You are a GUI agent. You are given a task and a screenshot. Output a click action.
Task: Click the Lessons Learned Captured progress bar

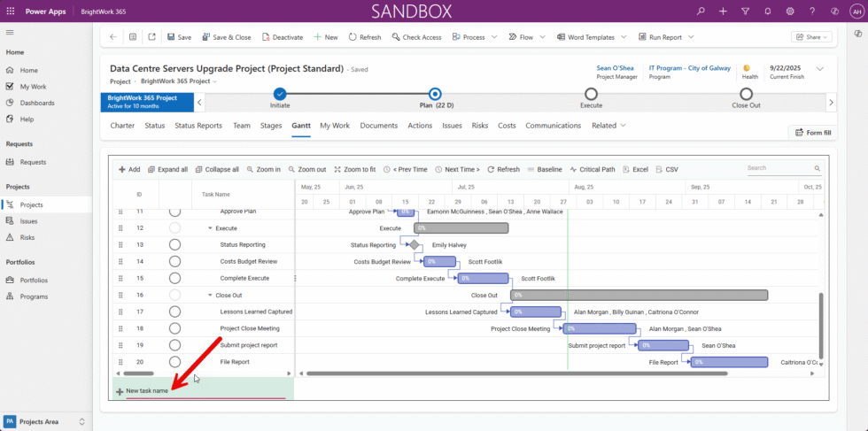[x=537, y=312]
